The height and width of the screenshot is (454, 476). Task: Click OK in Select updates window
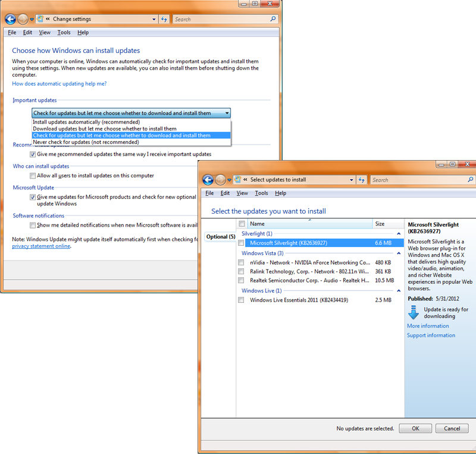pyautogui.click(x=415, y=428)
